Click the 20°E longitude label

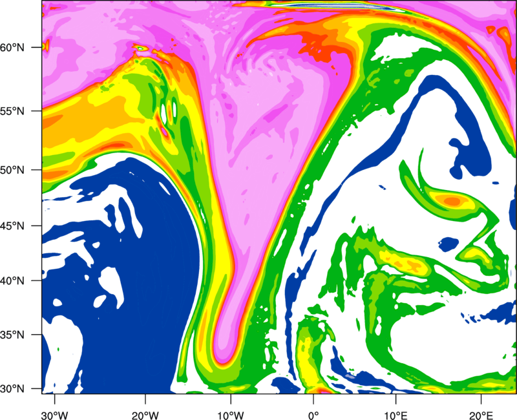pyautogui.click(x=481, y=415)
